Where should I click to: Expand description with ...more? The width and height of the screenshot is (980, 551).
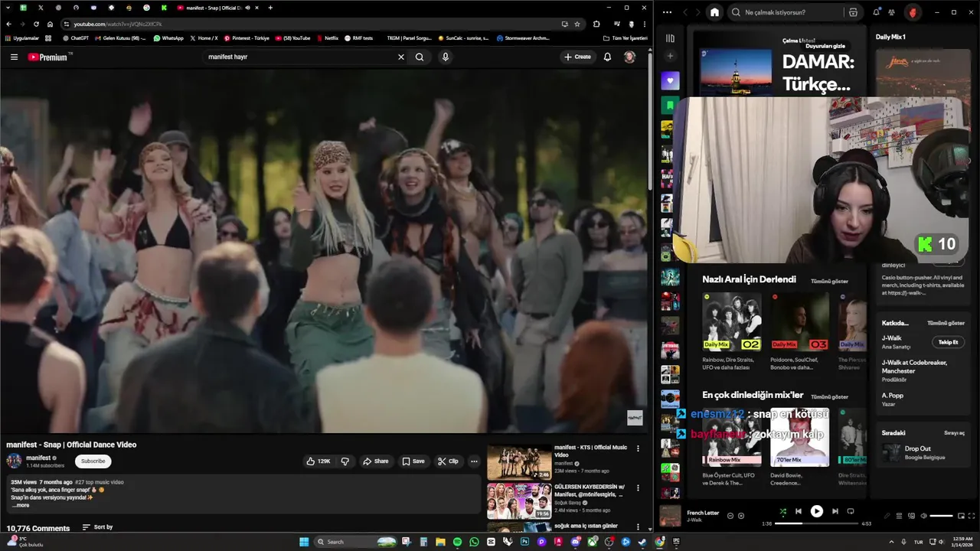click(x=21, y=505)
